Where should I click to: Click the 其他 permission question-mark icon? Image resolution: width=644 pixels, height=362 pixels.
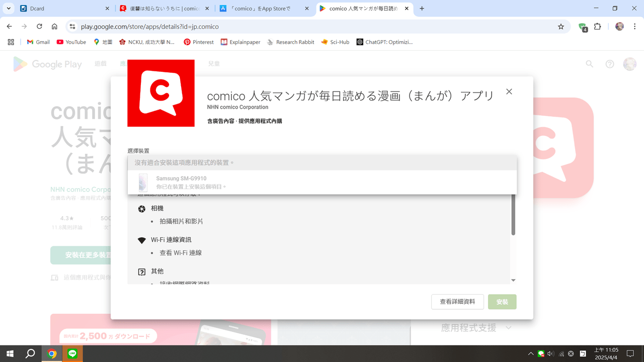(142, 272)
